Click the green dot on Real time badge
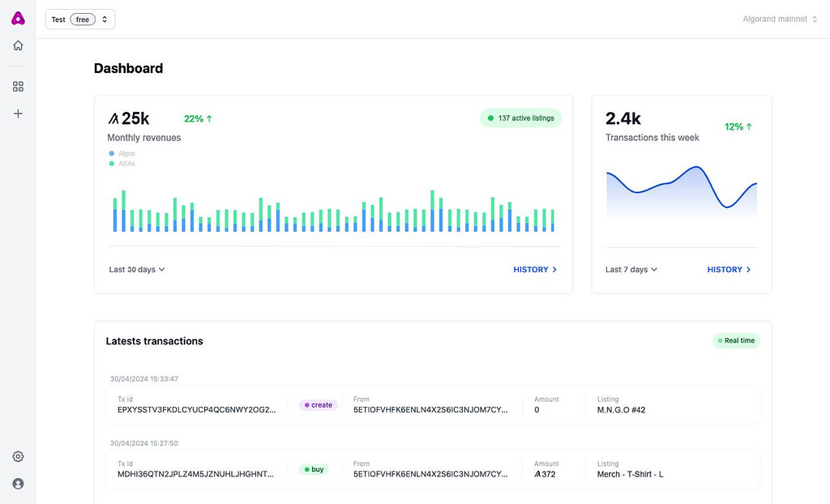Image resolution: width=830 pixels, height=504 pixels. [x=721, y=340]
